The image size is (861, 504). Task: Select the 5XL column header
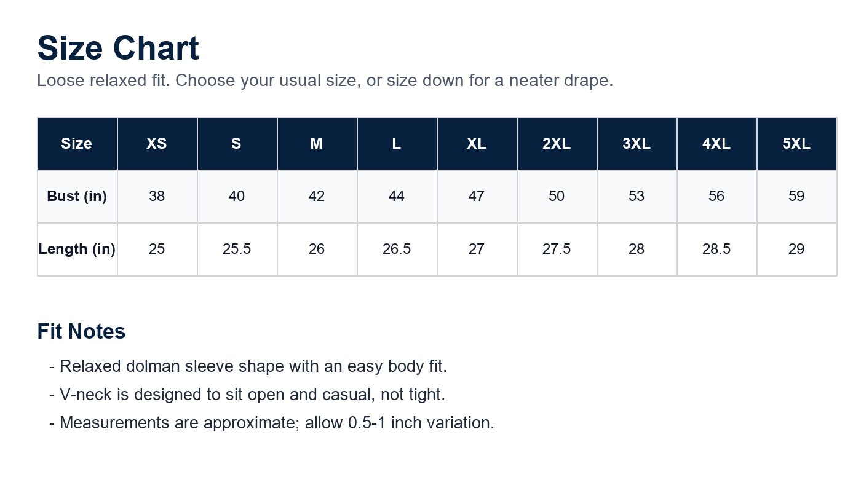[796, 144]
